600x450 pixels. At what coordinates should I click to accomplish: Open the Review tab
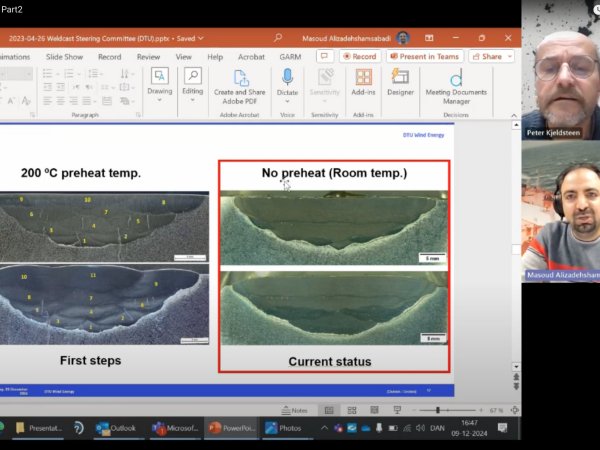(x=148, y=57)
